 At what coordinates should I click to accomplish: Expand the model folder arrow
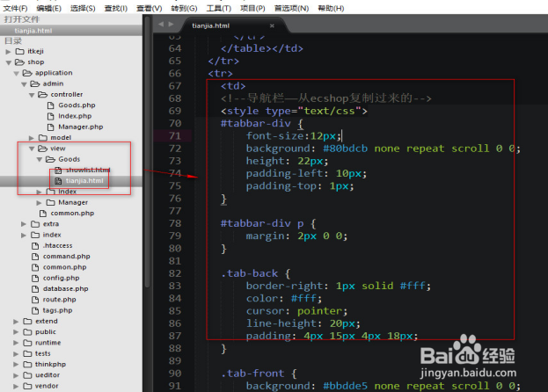(x=32, y=138)
